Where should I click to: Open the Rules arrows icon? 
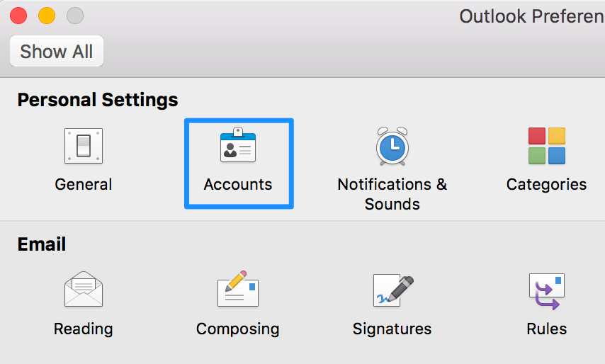[546, 291]
